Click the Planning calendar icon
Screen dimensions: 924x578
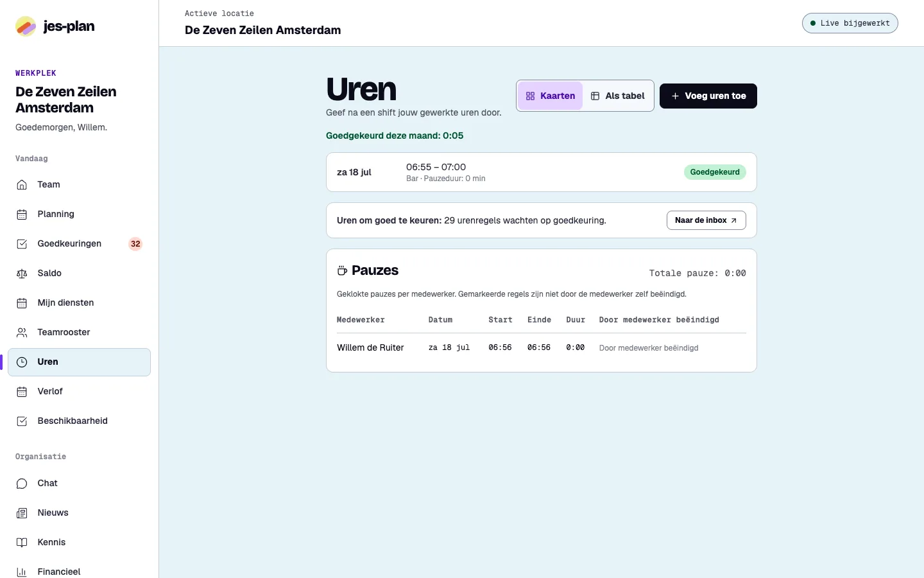click(x=22, y=215)
